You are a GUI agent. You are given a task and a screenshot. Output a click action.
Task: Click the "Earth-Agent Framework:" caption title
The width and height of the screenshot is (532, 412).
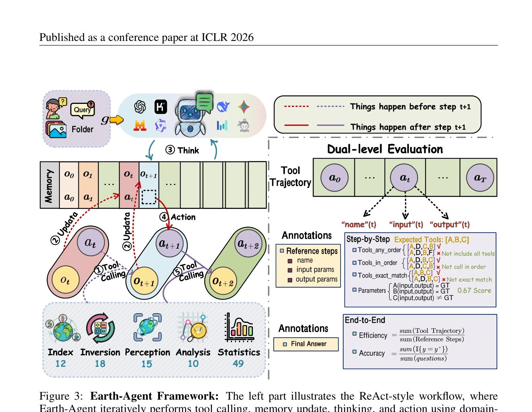point(154,396)
